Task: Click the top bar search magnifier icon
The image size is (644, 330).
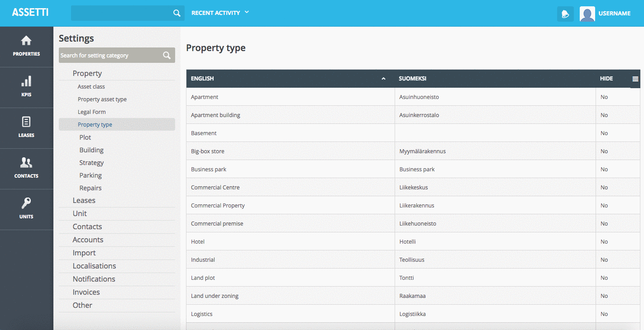Action: point(177,13)
